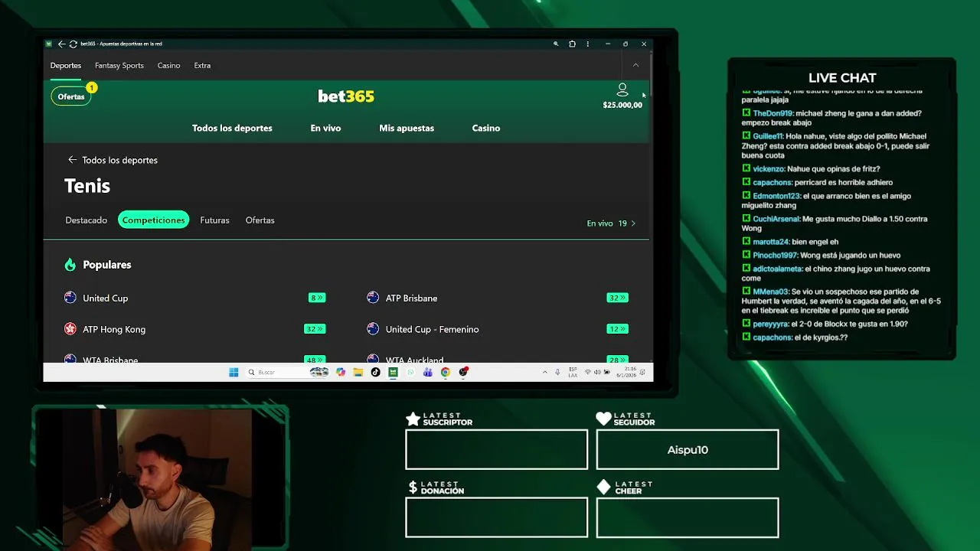Click the ESP LAA language indicator
The image size is (980, 551).
[x=573, y=372]
